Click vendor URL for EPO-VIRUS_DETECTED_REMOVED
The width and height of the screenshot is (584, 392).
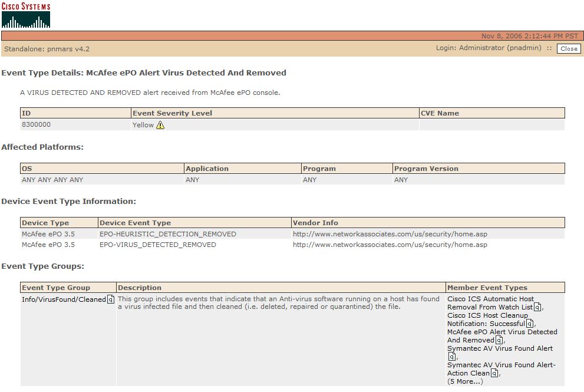[x=390, y=245]
